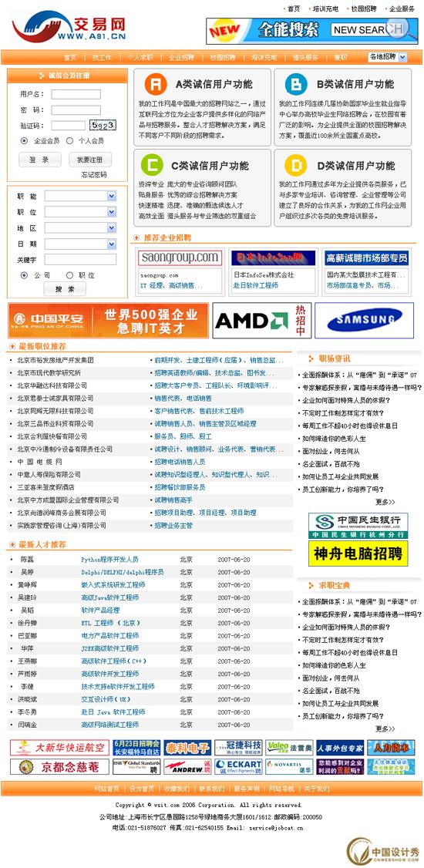Click the 人力资本 sponsor logo
Screen dimensions: 424x868
coord(391,747)
